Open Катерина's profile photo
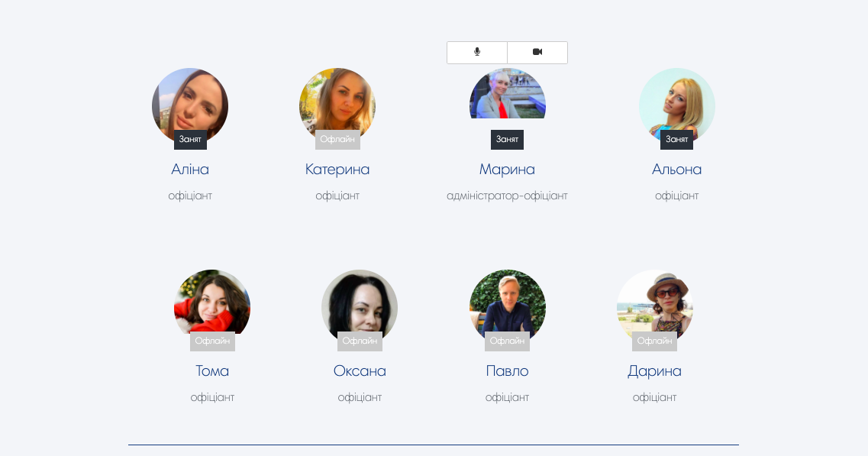 pos(337,105)
